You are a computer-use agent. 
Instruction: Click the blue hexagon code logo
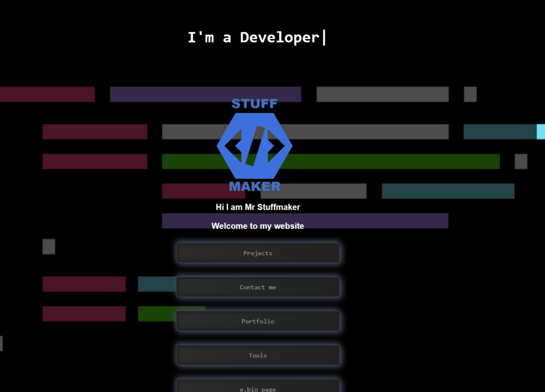click(254, 145)
